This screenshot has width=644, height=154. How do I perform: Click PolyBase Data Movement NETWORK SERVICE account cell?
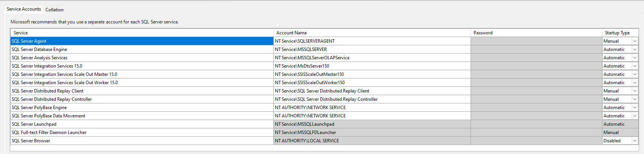click(372, 116)
